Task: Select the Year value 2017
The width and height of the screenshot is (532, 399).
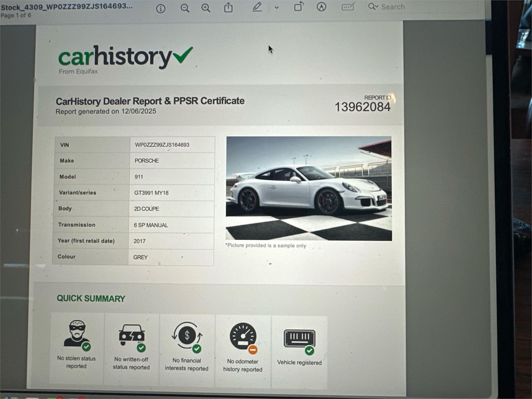Action: tap(139, 241)
